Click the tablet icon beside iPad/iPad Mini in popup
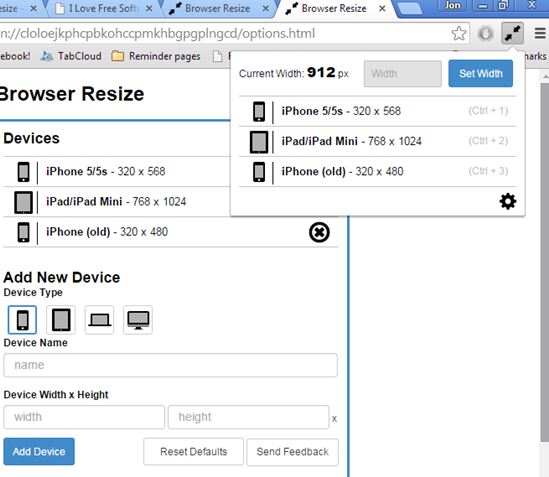This screenshot has height=477, width=549. tap(259, 142)
